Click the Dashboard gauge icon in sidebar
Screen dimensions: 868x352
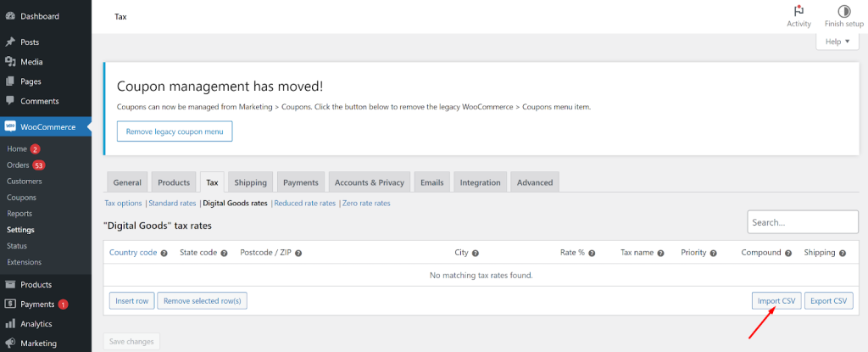click(10, 16)
